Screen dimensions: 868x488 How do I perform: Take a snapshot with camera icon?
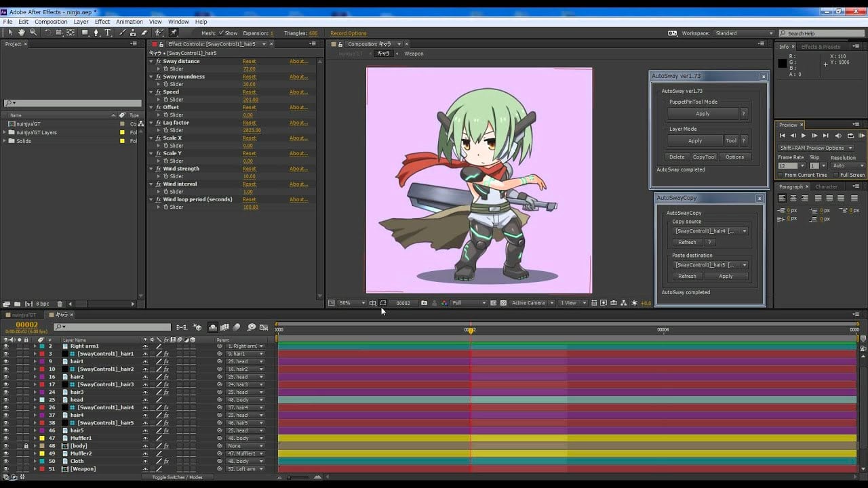tap(424, 303)
